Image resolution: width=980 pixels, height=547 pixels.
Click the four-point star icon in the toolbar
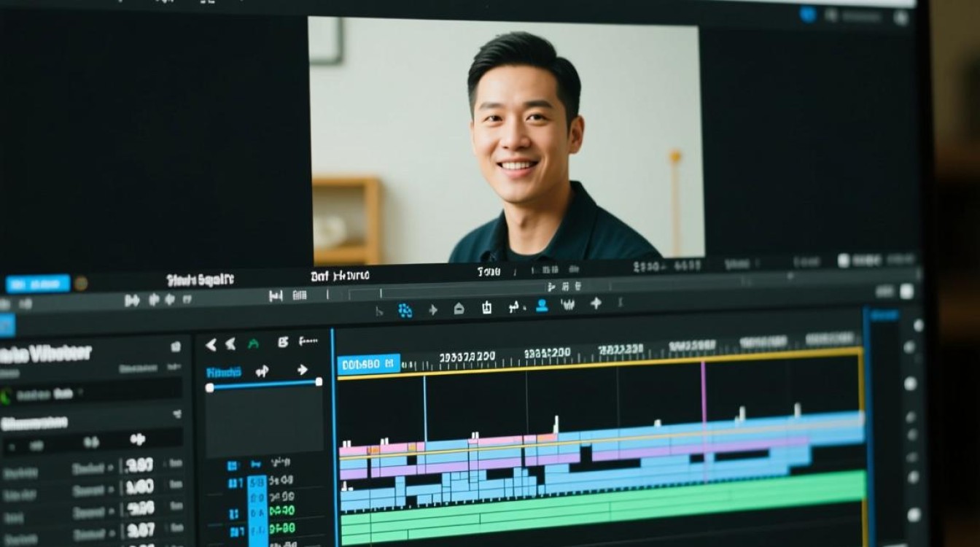click(596, 303)
